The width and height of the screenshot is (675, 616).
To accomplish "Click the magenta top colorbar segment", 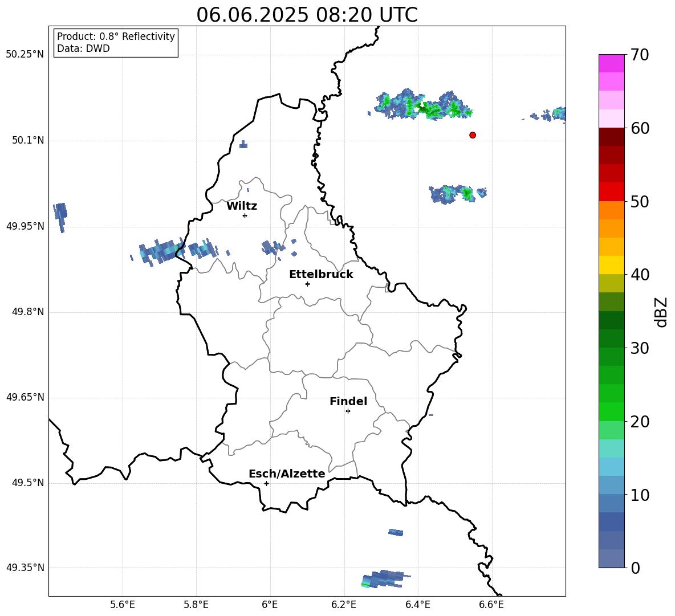I will pyautogui.click(x=611, y=63).
